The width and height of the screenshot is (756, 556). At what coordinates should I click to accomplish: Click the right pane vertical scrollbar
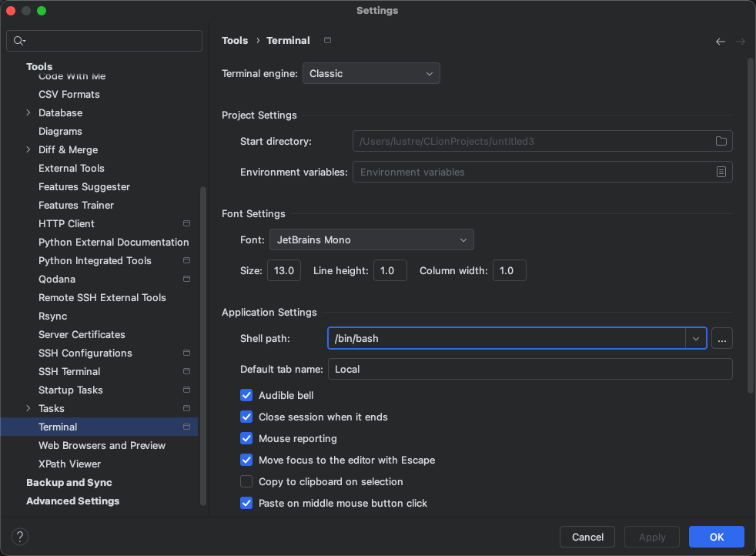tap(750, 225)
